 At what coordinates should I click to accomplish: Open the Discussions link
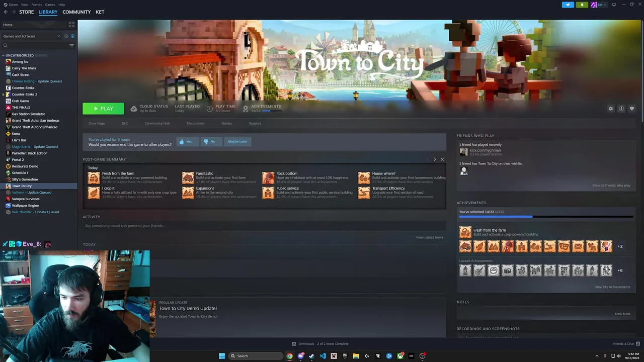[x=196, y=123]
